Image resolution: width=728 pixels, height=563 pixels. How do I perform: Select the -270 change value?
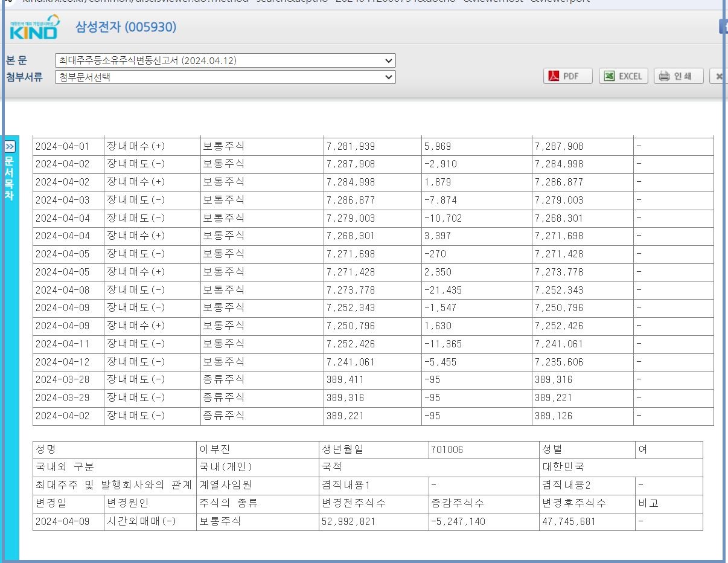coord(435,254)
